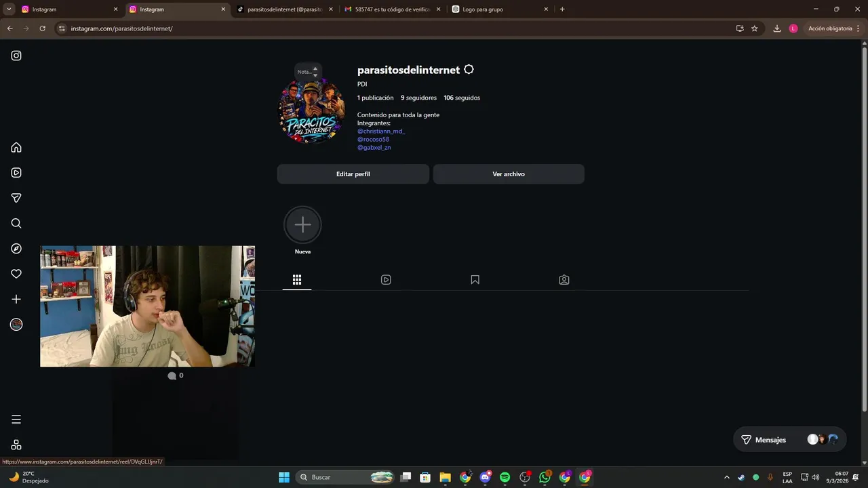The image size is (868, 488).
Task: Open Microsoft Store from the taskbar
Action: (x=425, y=477)
